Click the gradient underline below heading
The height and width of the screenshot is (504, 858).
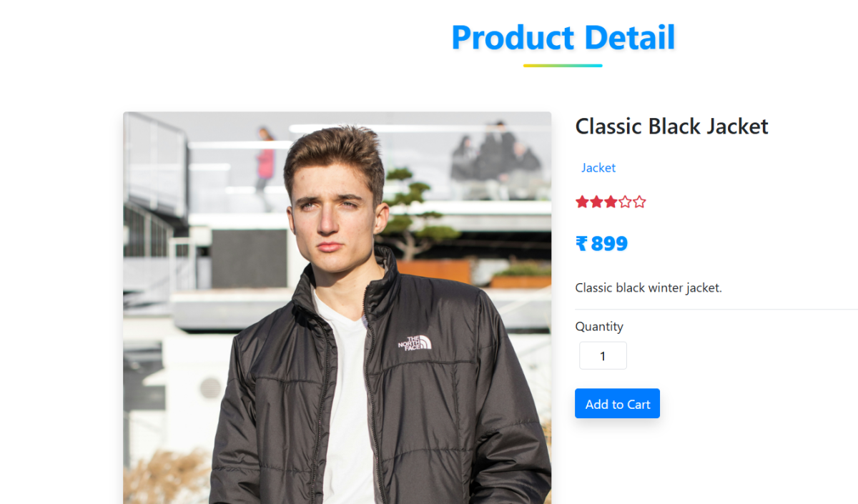pos(563,66)
